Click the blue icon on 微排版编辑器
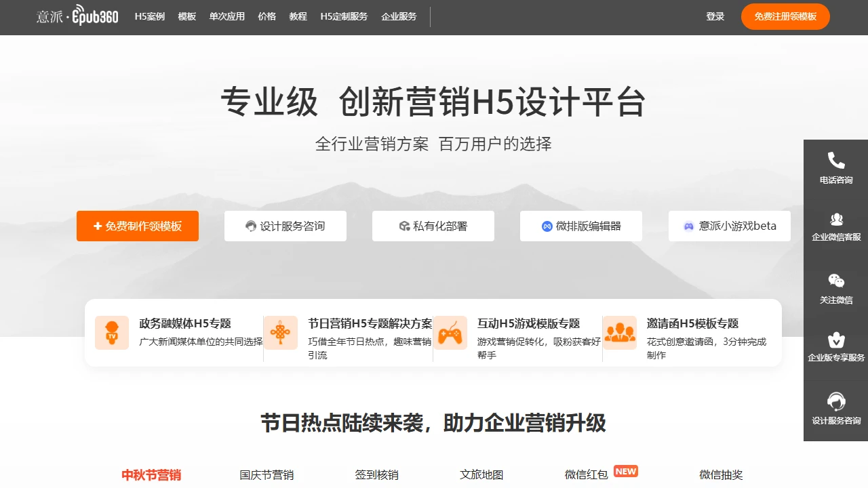 coord(547,226)
